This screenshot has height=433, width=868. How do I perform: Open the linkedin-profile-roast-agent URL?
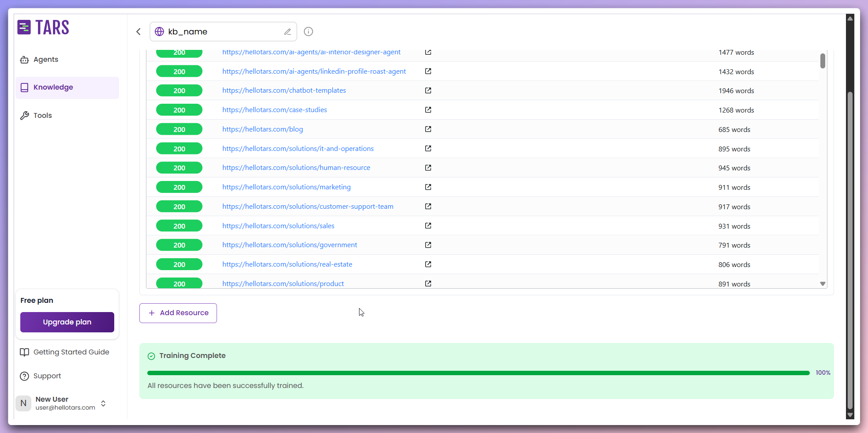tap(314, 72)
